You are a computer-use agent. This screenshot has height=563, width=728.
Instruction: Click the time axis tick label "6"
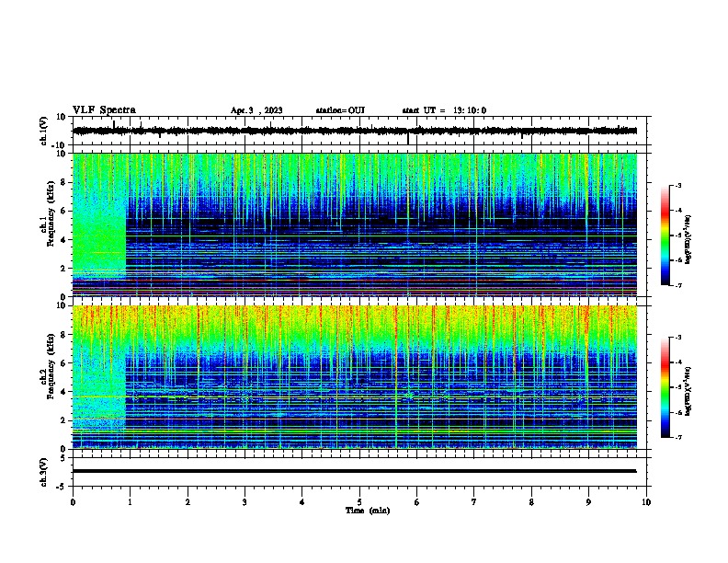coord(416,502)
